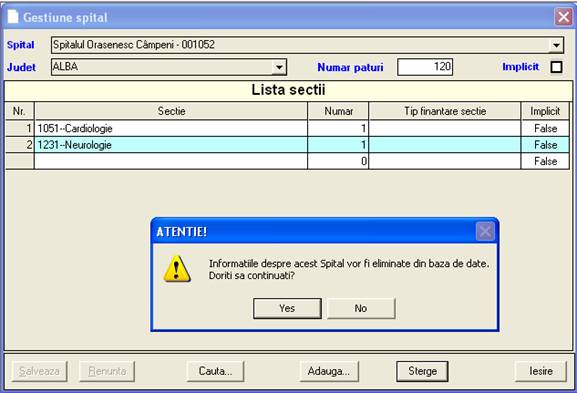This screenshot has width=577, height=393.
Task: Open the Spital dropdown list
Action: click(556, 45)
